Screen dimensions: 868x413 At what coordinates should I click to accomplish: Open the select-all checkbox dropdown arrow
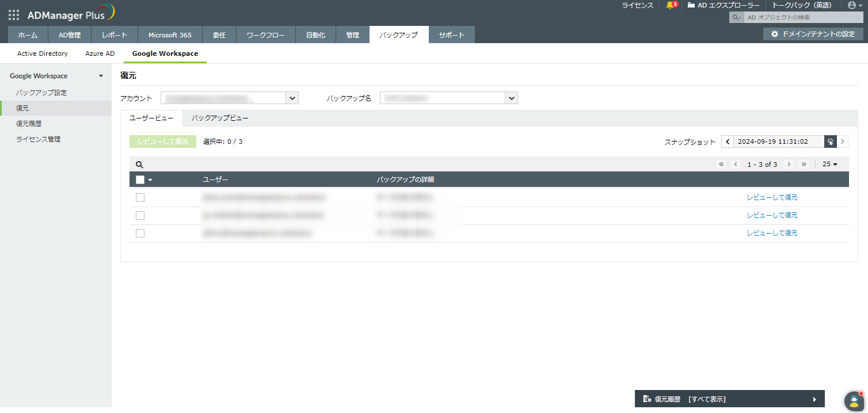[150, 180]
